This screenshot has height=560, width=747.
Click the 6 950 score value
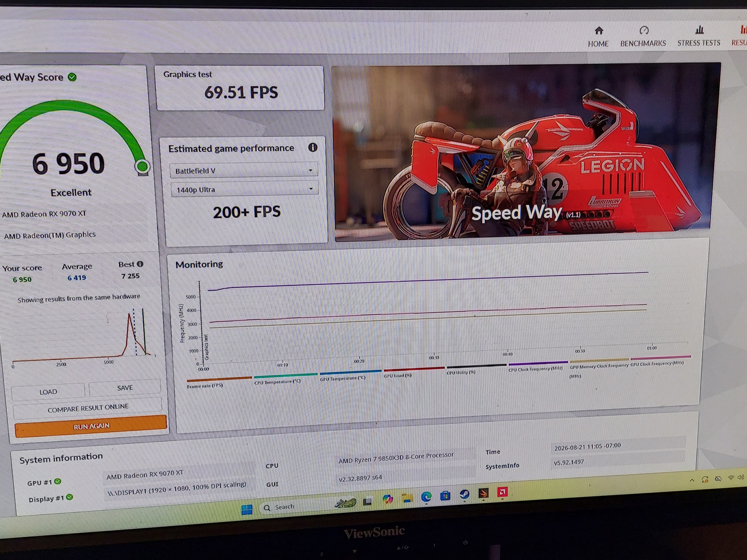coord(68,163)
